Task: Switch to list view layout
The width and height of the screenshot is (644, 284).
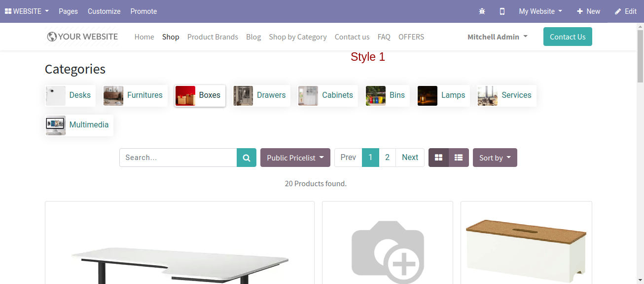Action: pyautogui.click(x=459, y=158)
